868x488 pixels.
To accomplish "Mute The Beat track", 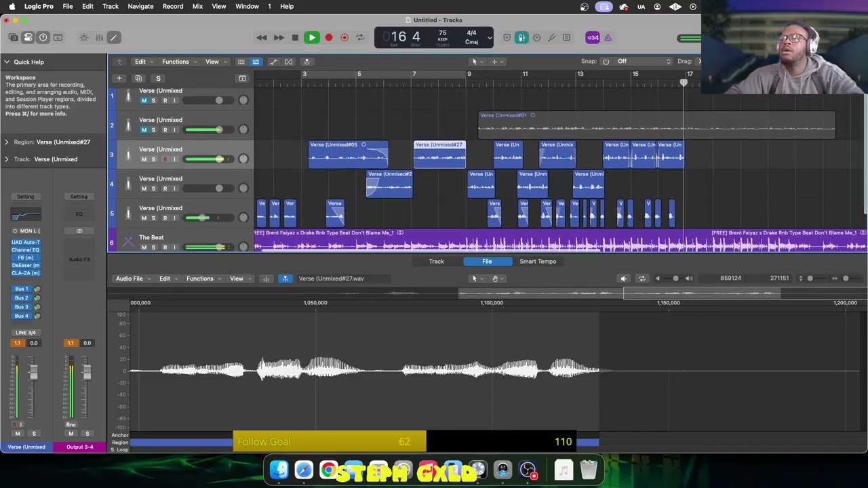I will 144,247.
